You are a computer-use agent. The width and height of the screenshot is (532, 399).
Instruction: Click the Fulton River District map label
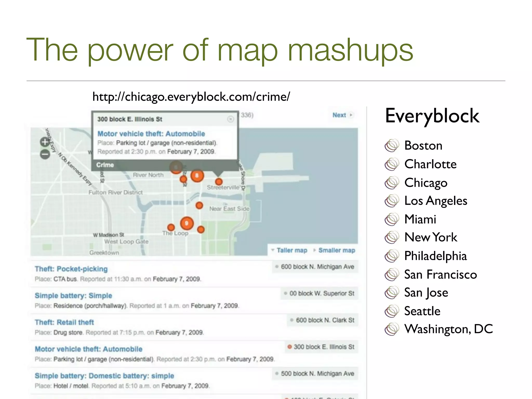[116, 192]
